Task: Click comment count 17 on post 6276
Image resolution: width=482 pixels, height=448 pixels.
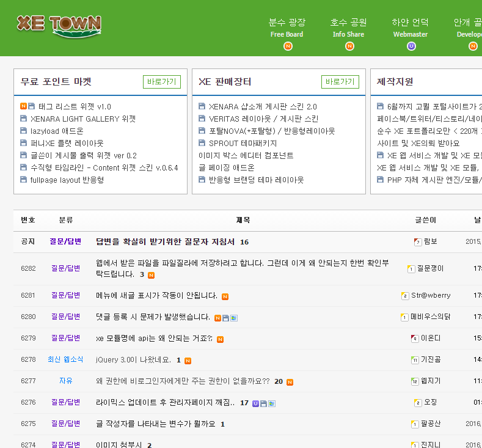Action: [244, 403]
